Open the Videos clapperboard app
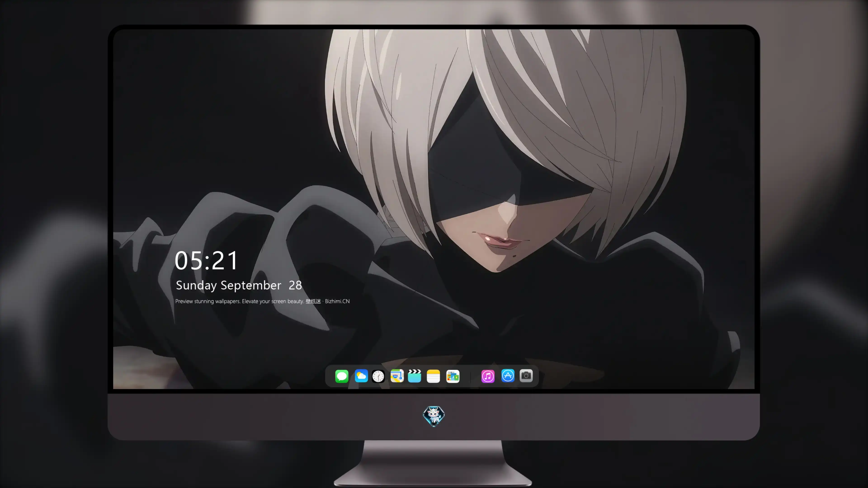The image size is (868, 488). pyautogui.click(x=415, y=376)
